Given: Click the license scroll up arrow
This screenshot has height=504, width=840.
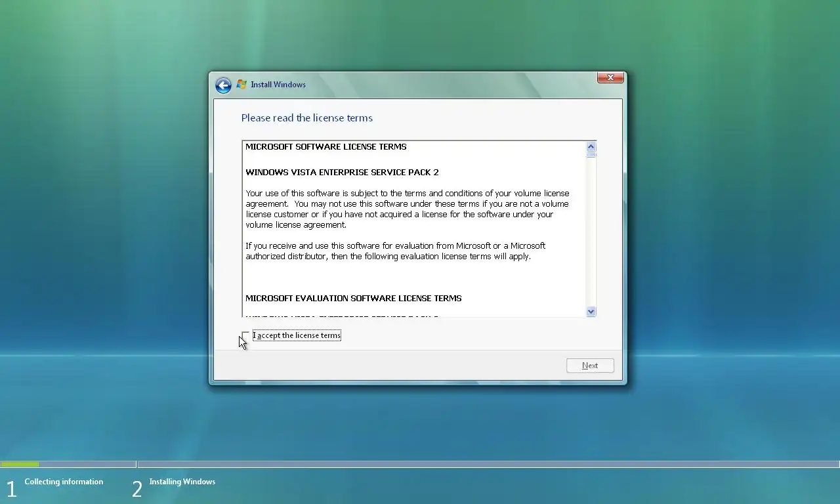Looking at the screenshot, I should point(591,147).
